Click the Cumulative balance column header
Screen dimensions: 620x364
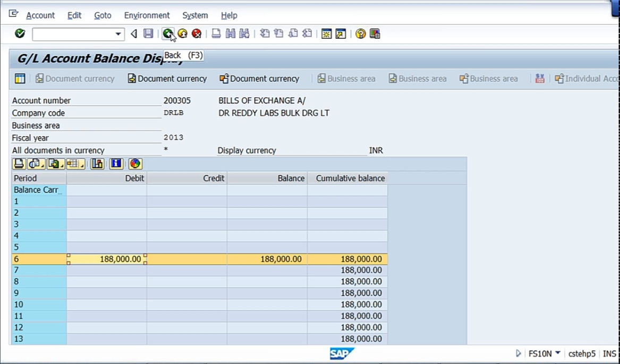(347, 179)
